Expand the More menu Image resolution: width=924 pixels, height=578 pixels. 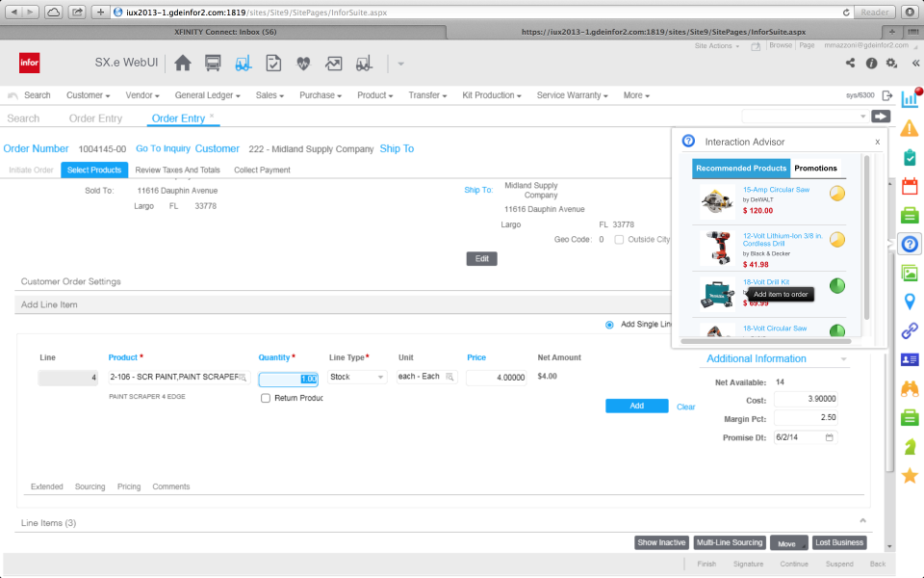pyautogui.click(x=636, y=95)
